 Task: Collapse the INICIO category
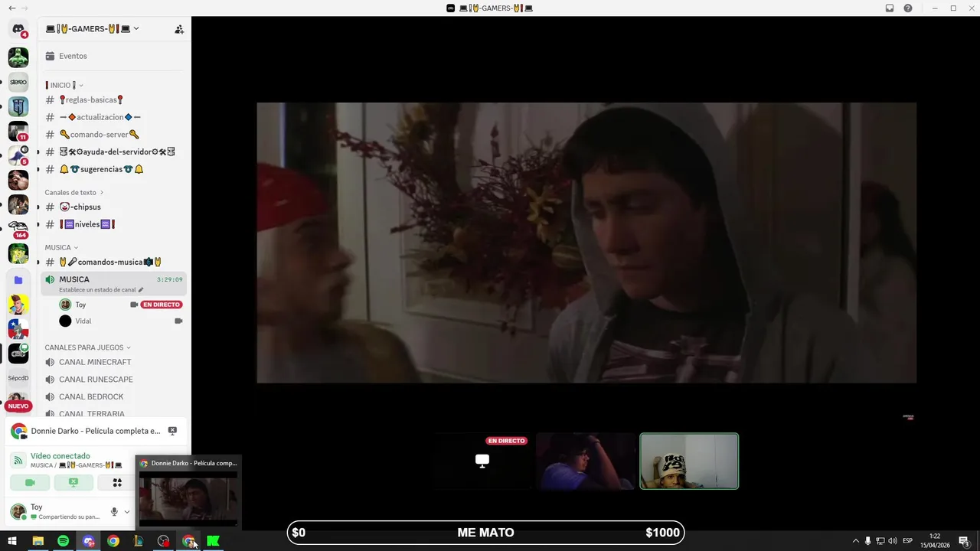click(64, 85)
